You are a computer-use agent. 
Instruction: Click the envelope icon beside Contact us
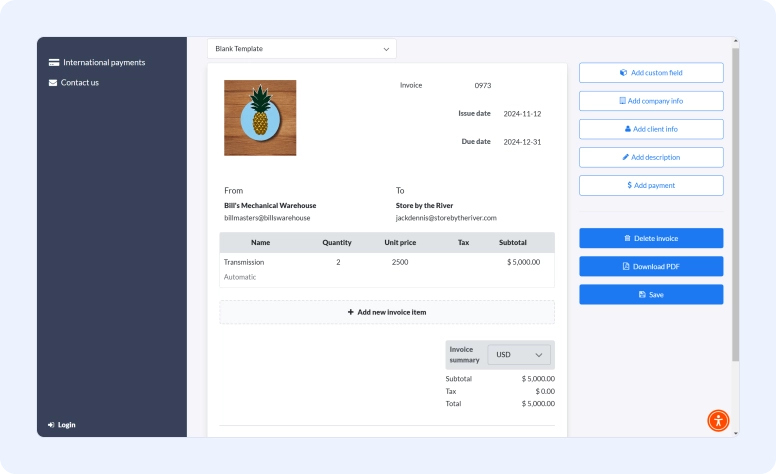click(53, 82)
